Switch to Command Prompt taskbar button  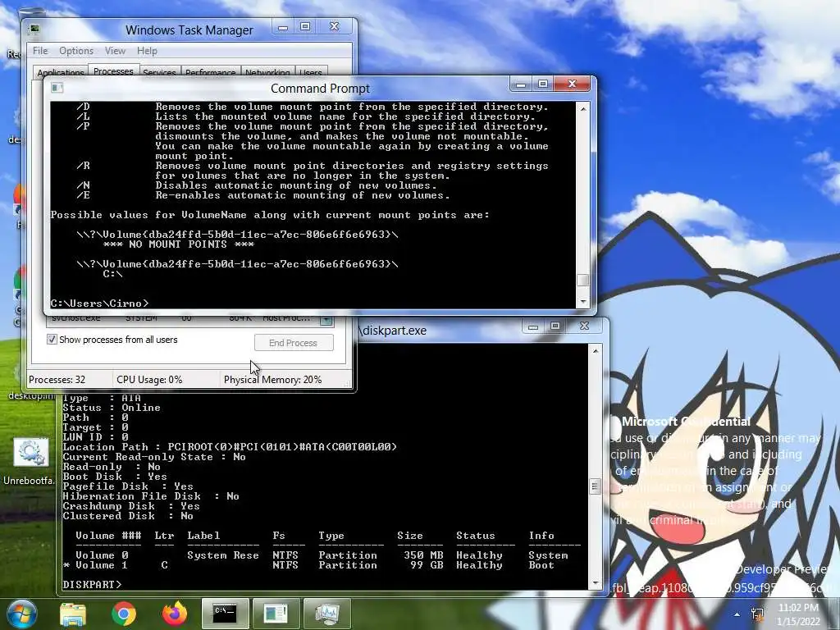pyautogui.click(x=225, y=614)
